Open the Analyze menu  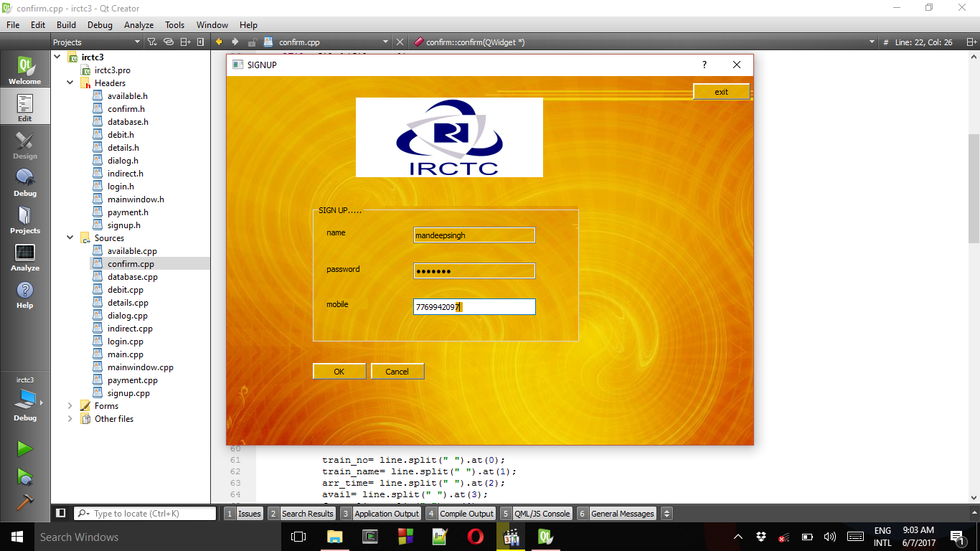[139, 24]
